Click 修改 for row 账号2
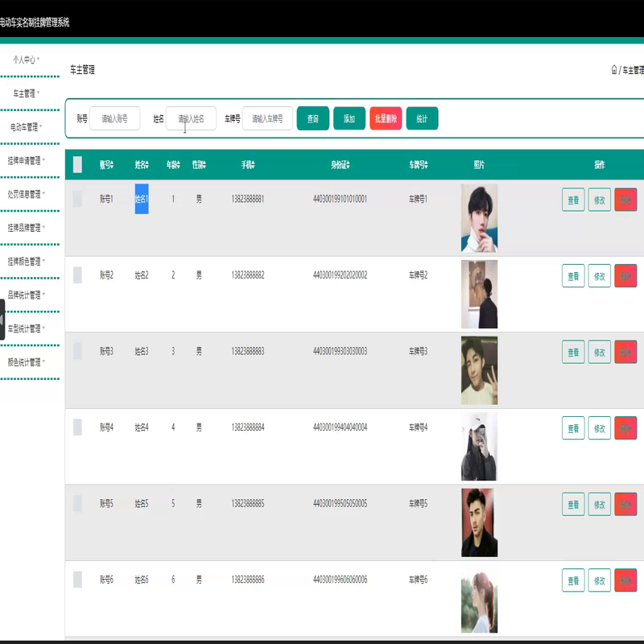Image resolution: width=644 pixels, height=644 pixels. 599,276
